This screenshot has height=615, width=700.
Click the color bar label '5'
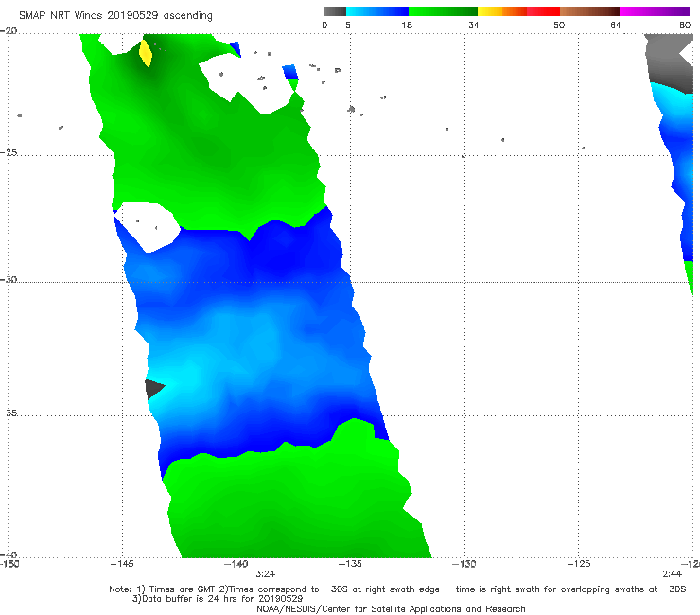(348, 25)
